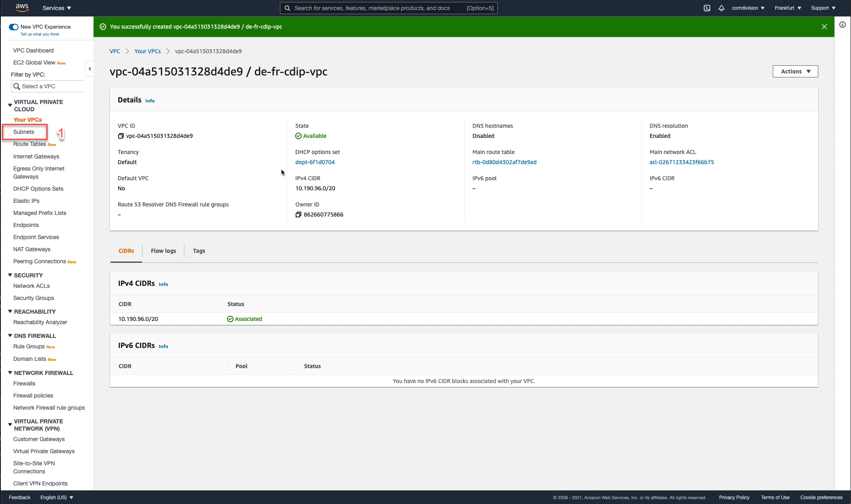The image size is (851, 504).
Task: Open Client VPN Endpoints in the sidebar
Action: pos(40,483)
